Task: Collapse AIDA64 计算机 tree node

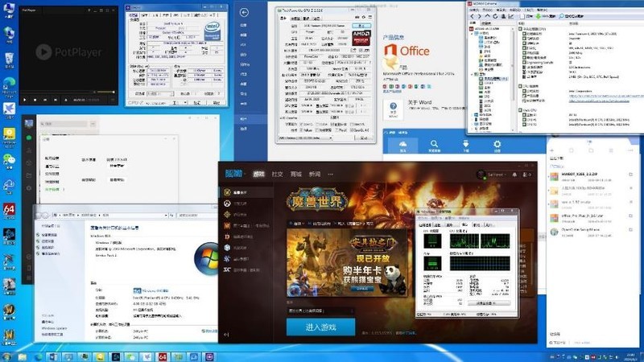Action: [473, 33]
